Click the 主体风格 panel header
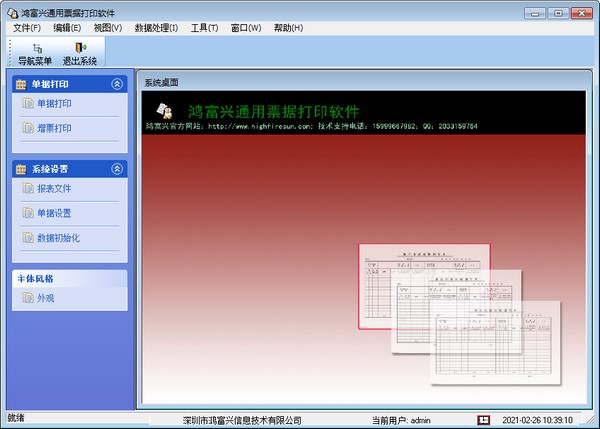The image size is (600, 429). [x=70, y=279]
